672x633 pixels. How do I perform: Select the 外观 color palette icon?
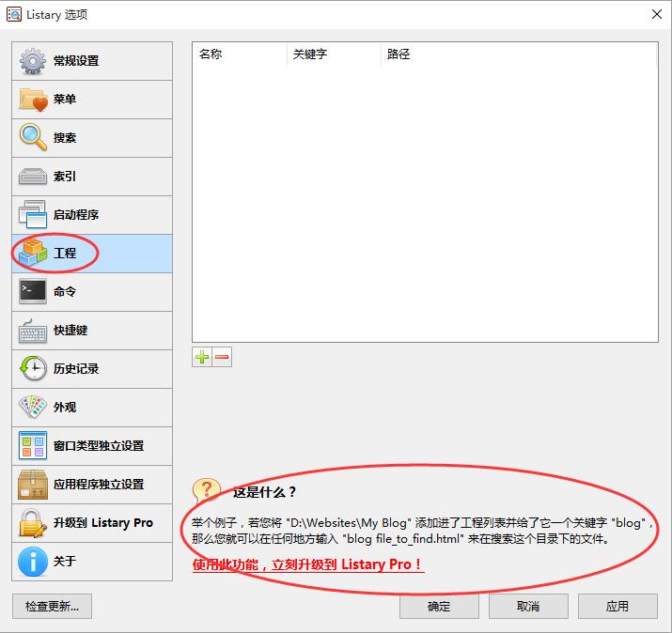pos(33,407)
